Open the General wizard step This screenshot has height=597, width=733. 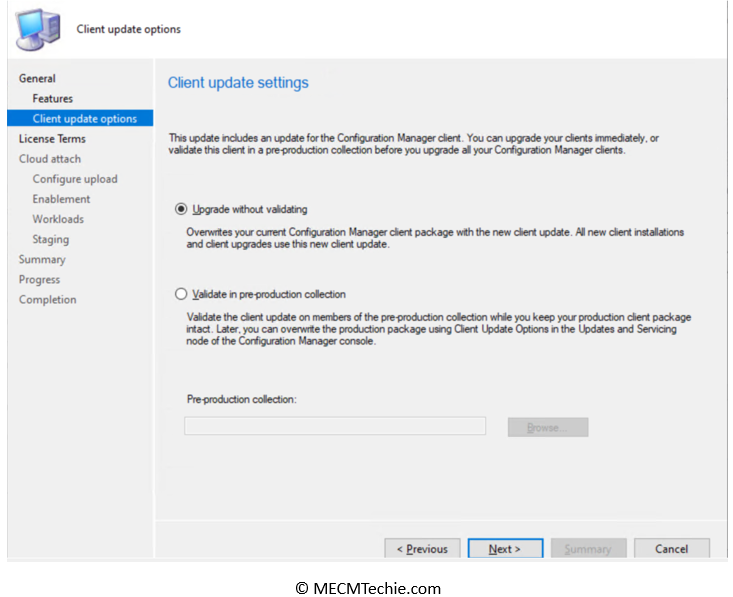(37, 79)
